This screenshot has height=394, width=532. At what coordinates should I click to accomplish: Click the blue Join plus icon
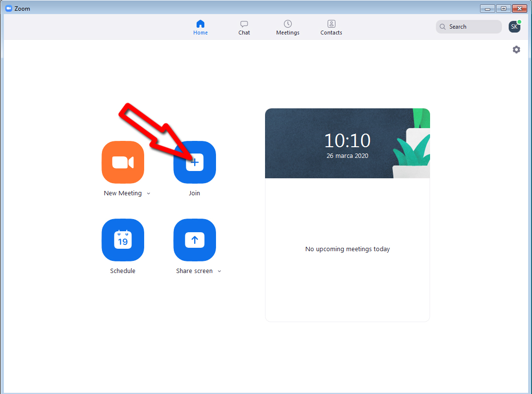195,162
